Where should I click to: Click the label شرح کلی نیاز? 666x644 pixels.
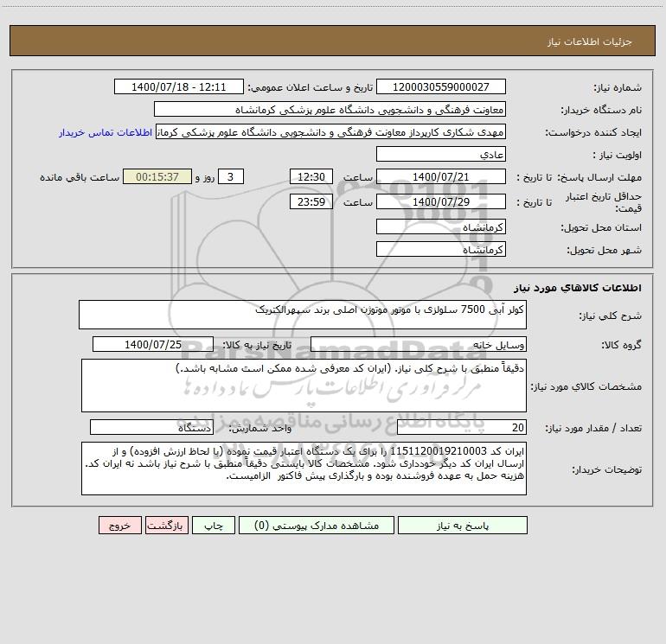611,316
